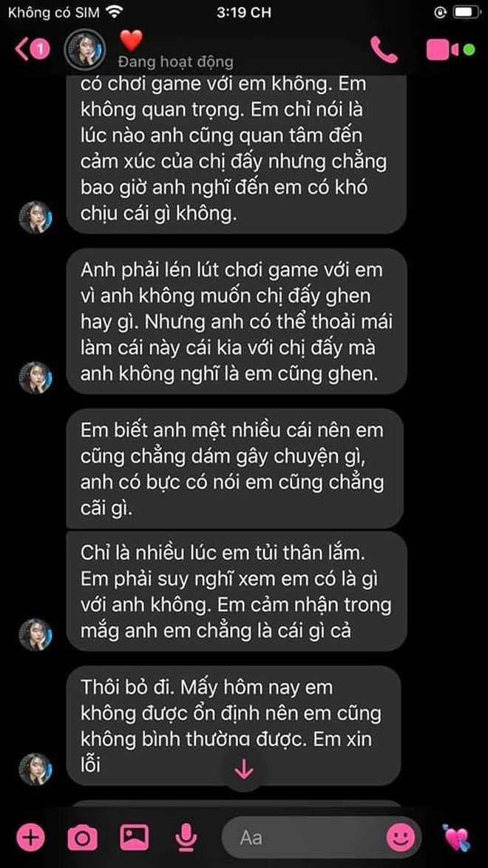The image size is (488, 868).
Task: Jump to latest messages with down arrow
Action: pos(244,770)
